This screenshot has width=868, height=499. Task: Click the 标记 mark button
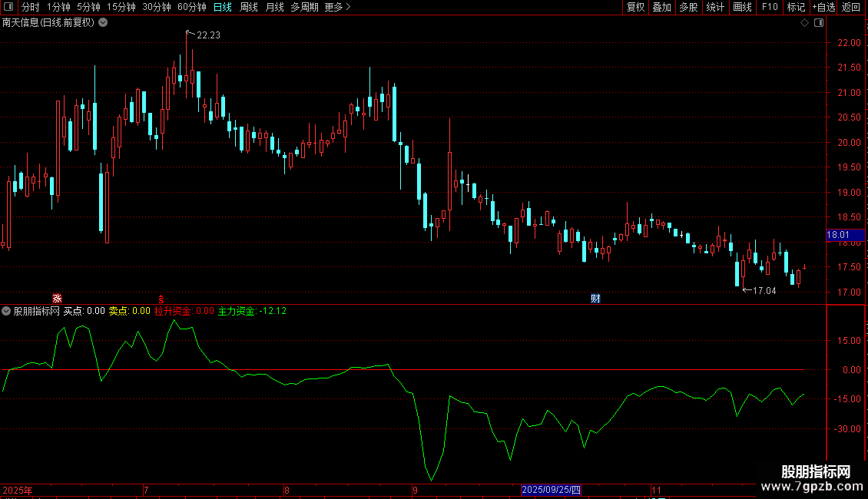pyautogui.click(x=796, y=7)
